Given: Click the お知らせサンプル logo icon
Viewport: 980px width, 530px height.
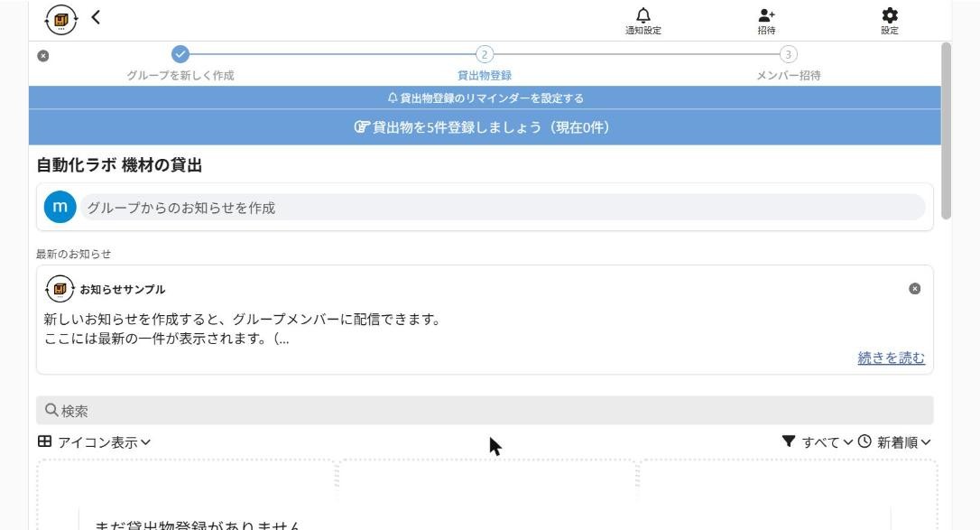Looking at the screenshot, I should [60, 289].
